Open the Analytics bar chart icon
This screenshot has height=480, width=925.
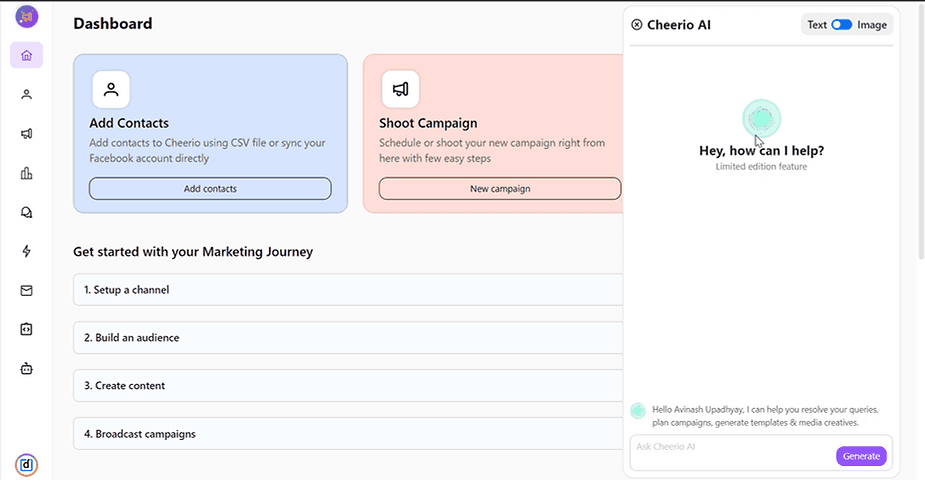26,173
